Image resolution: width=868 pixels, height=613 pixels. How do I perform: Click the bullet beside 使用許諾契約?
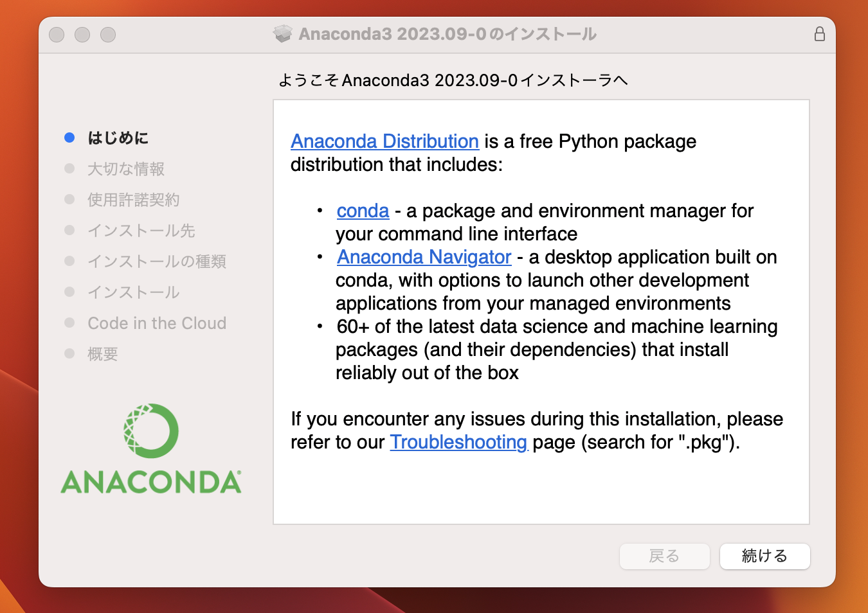69,199
